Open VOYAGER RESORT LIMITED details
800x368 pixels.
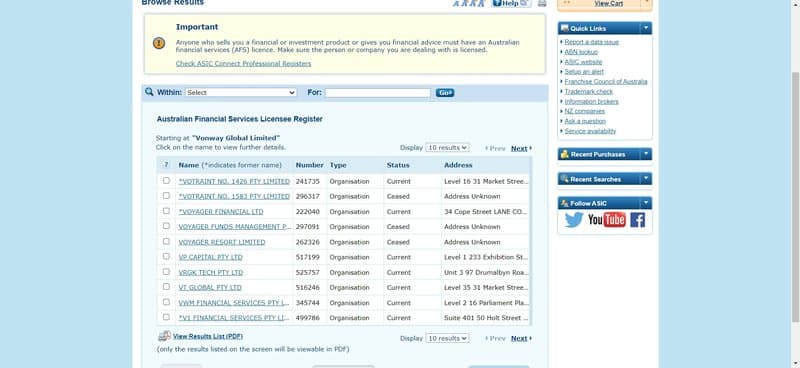click(221, 242)
